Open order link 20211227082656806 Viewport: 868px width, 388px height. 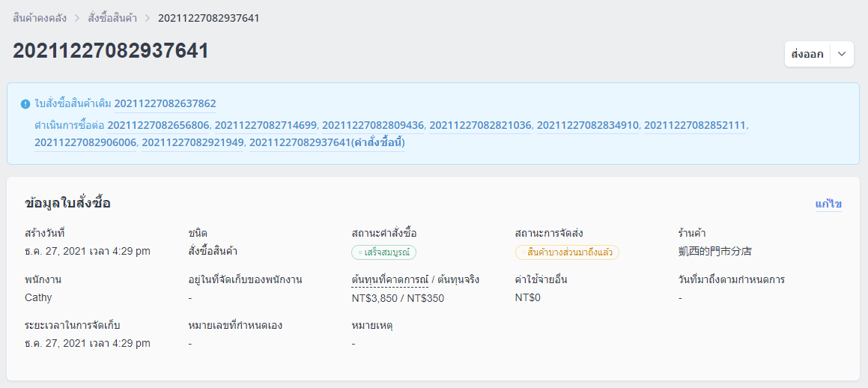tap(158, 126)
